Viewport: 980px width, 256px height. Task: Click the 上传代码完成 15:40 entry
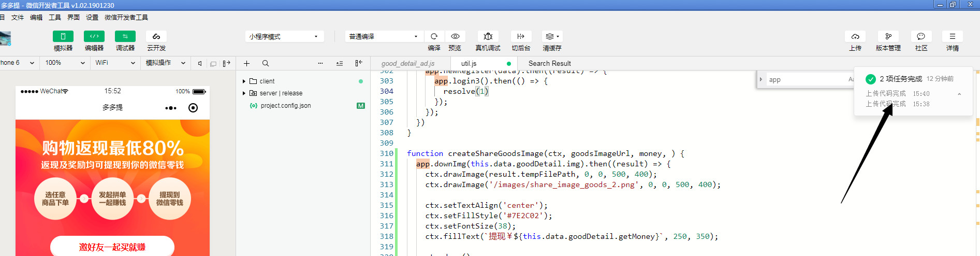(x=897, y=94)
